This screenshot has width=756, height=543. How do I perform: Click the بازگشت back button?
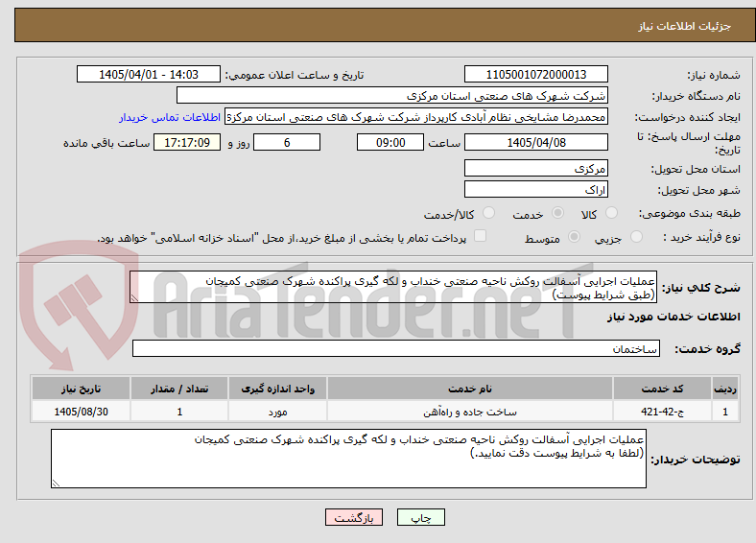pos(353,517)
